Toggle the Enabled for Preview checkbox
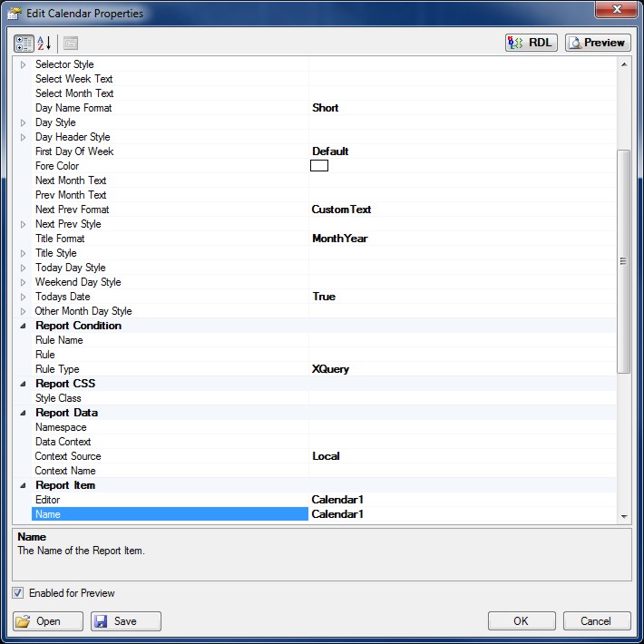 (19, 593)
